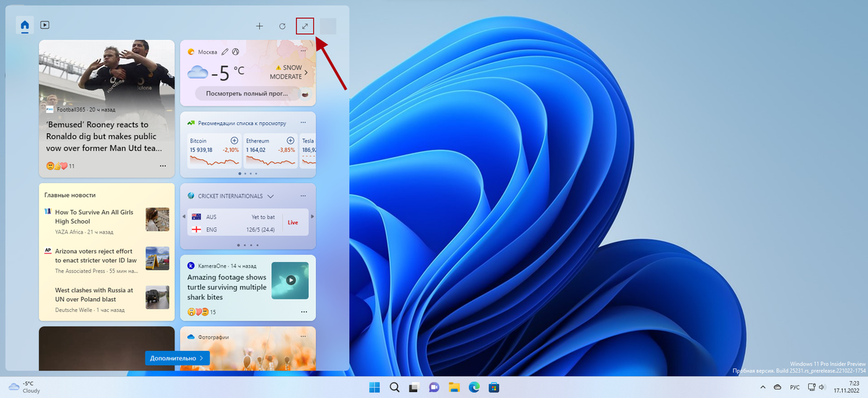Open Task View on taskbar
Viewport: 868px width, 398px height.
pos(414,387)
